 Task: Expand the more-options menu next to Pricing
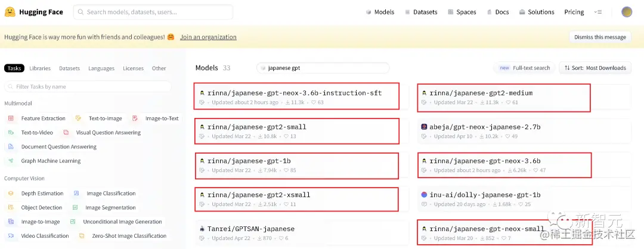click(597, 12)
